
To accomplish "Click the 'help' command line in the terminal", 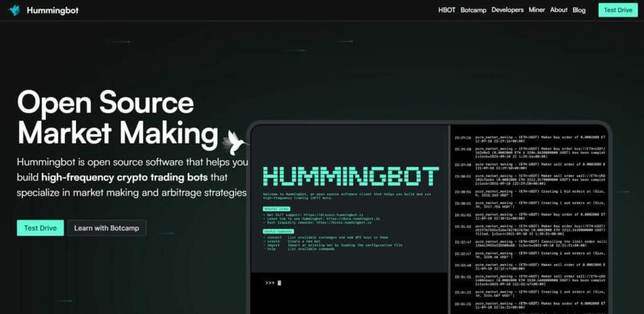I will point(299,249).
